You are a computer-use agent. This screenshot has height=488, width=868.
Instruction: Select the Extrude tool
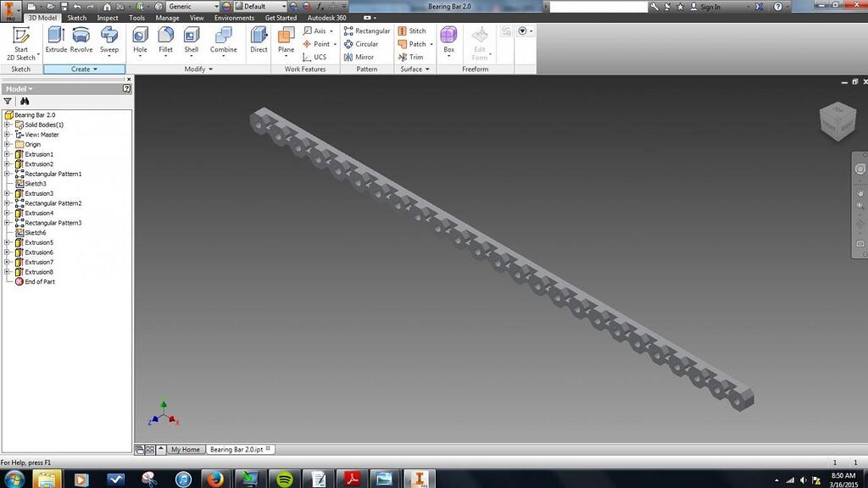56,40
